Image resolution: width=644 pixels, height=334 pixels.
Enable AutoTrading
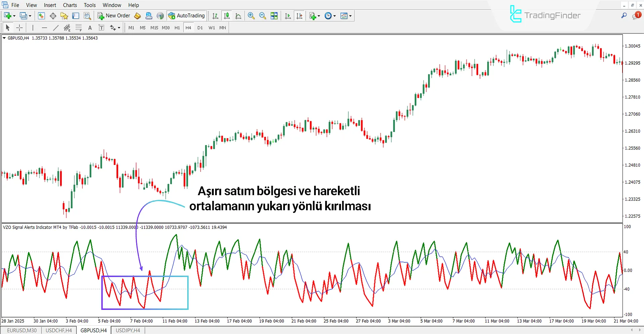click(x=187, y=15)
